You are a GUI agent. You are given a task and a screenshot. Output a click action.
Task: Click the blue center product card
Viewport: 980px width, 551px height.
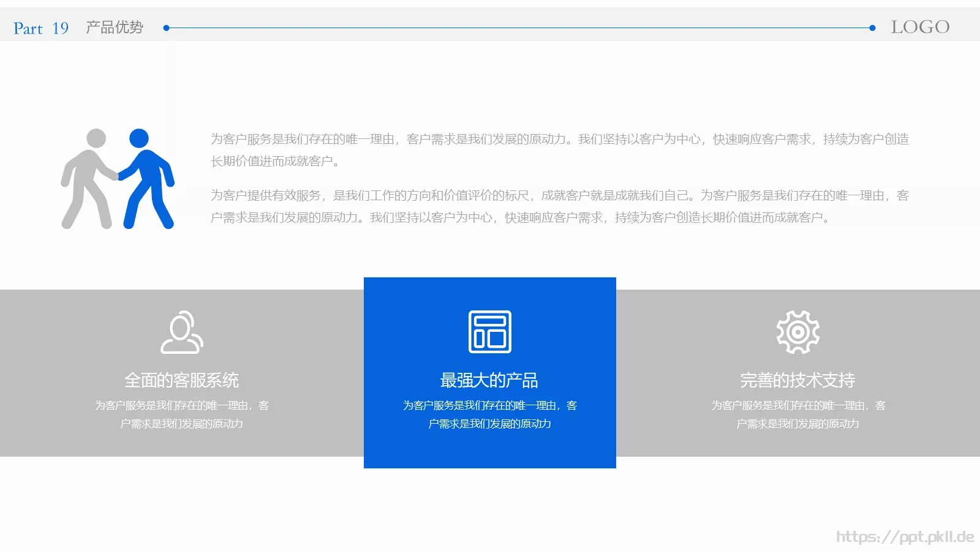pos(490,373)
